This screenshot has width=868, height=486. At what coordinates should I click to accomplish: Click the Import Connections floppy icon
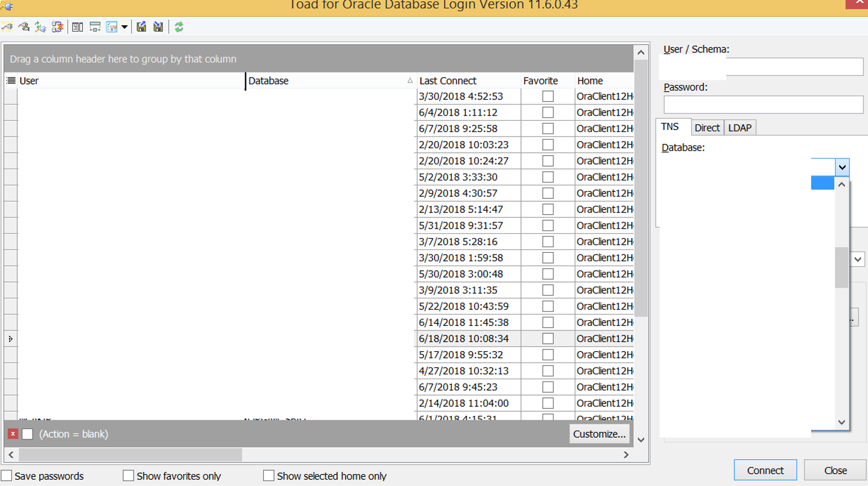pyautogui.click(x=158, y=26)
